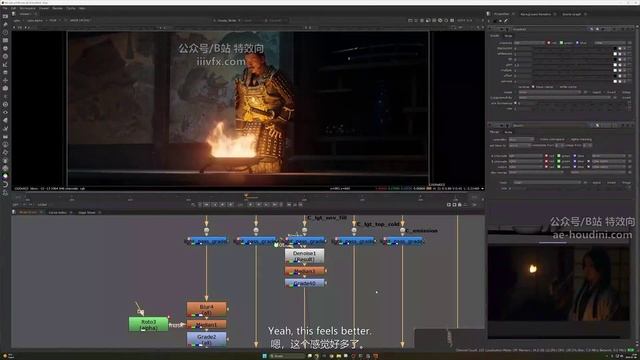The height and width of the screenshot is (360, 640).
Task: Click Windows Start button on taskbar
Action: click(264, 356)
